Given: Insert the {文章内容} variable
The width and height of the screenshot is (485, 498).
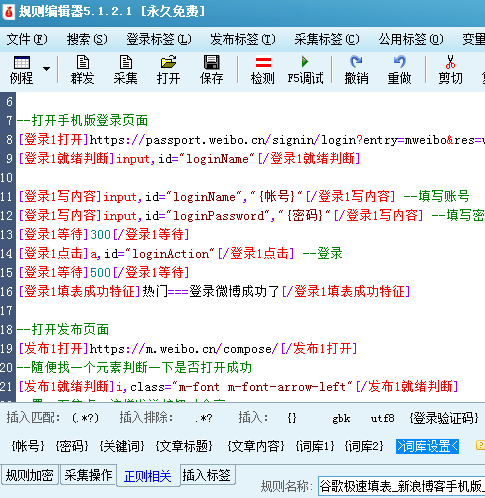Looking at the screenshot, I should coord(256,446).
